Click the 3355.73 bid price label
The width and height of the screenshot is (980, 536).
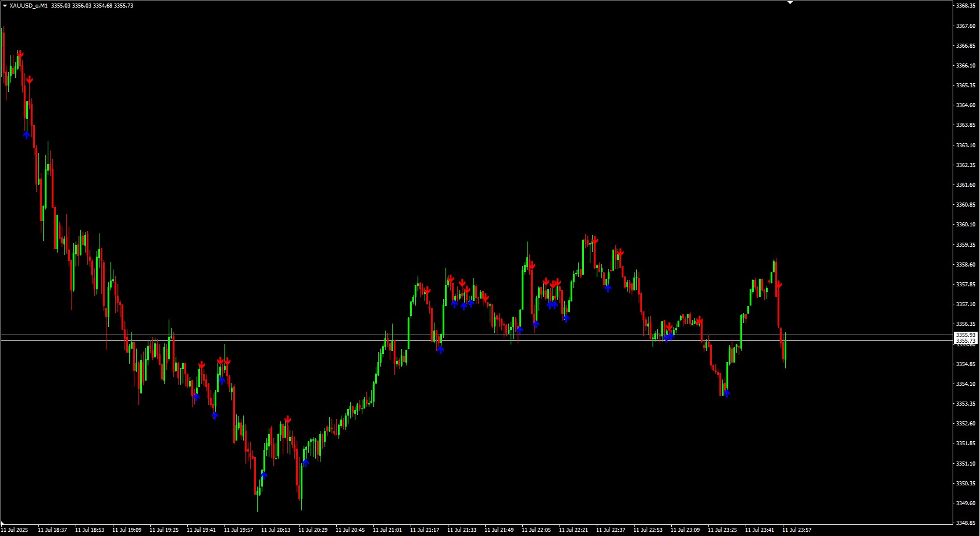[x=965, y=341]
